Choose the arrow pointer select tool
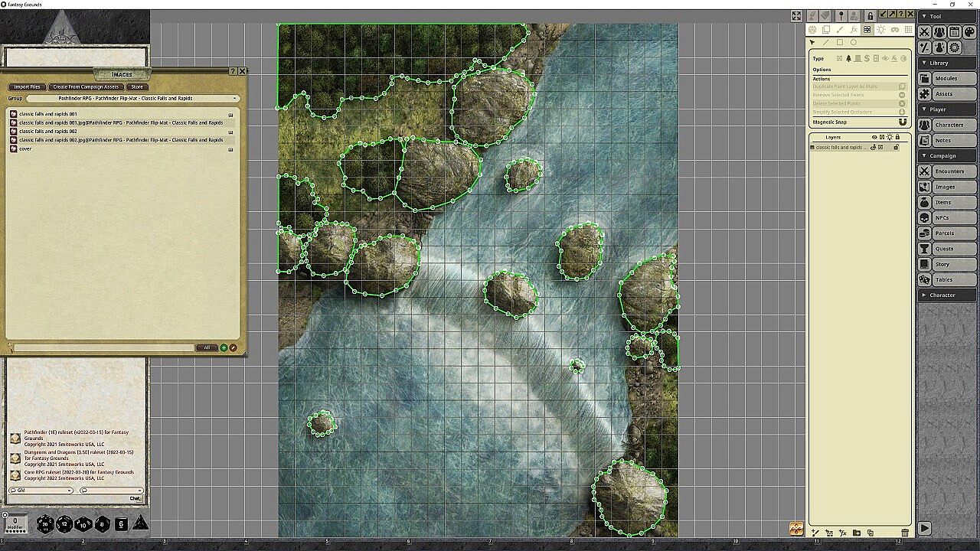 pyautogui.click(x=812, y=42)
